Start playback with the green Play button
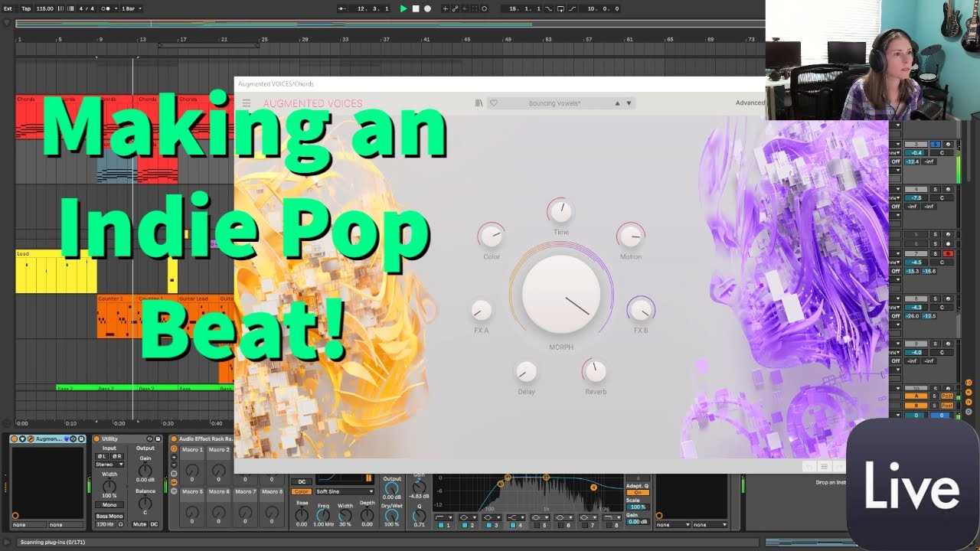Image resolution: width=980 pixels, height=551 pixels. pos(404,8)
